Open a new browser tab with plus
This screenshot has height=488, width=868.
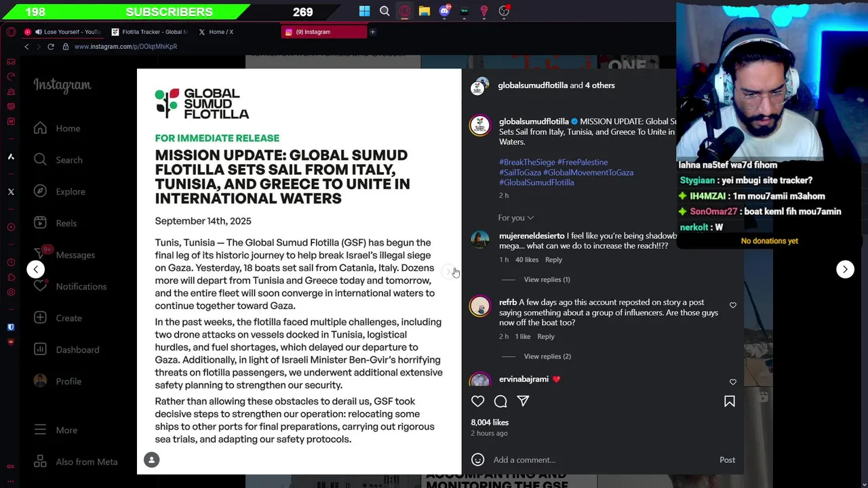(372, 32)
